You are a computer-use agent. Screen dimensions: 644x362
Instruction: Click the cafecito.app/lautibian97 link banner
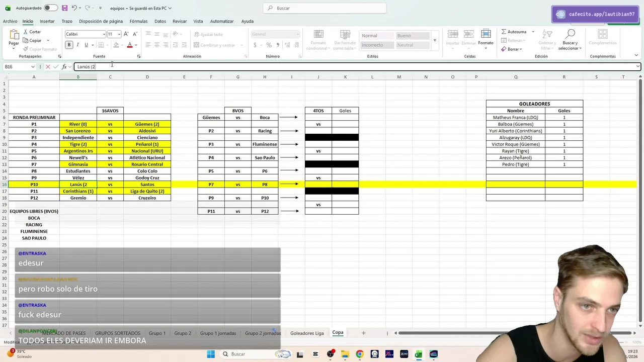596,14
